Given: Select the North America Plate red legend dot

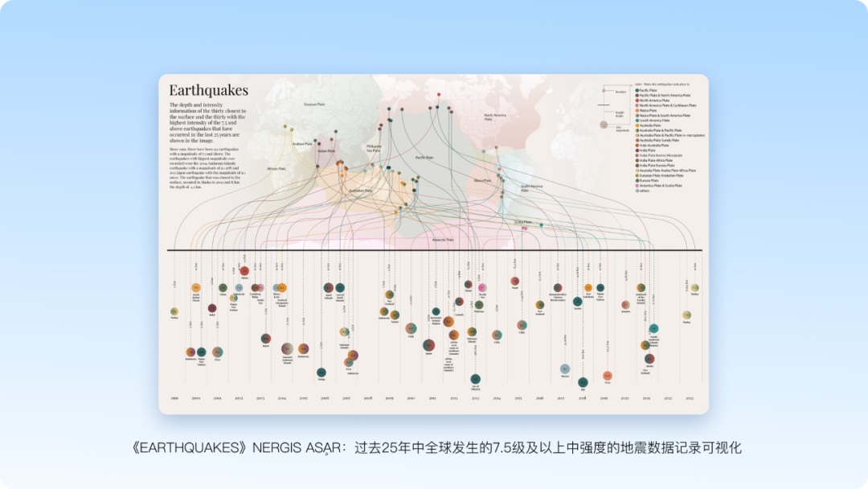Looking at the screenshot, I should coord(637,101).
